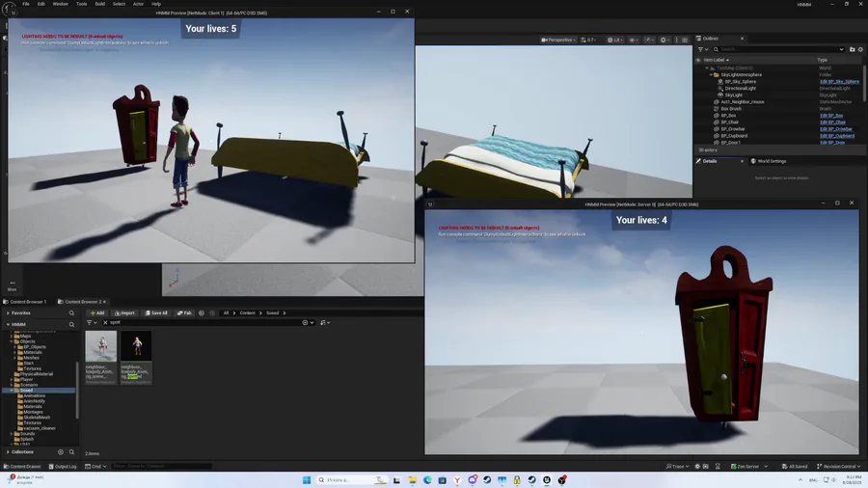The width and height of the screenshot is (868, 488).
Task: Open the Build menu
Action: coord(99,4)
